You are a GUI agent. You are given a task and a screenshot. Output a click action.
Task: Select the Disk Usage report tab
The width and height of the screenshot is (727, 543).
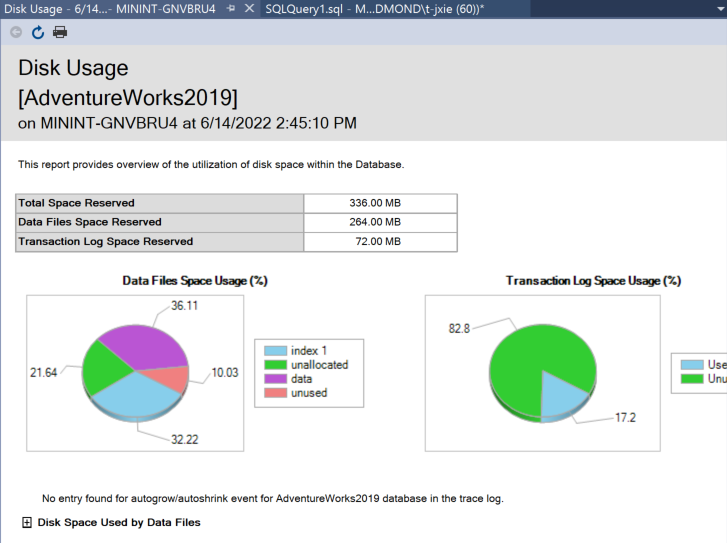point(108,8)
